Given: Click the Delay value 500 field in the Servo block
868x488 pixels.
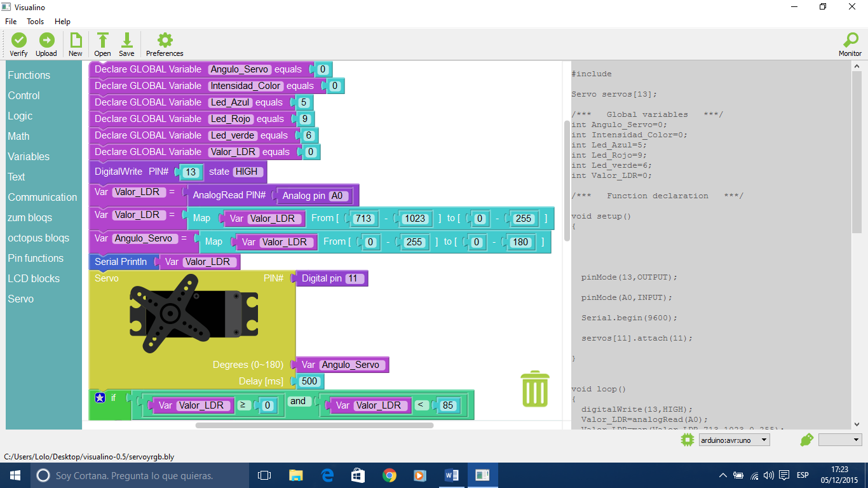Looking at the screenshot, I should coord(309,381).
